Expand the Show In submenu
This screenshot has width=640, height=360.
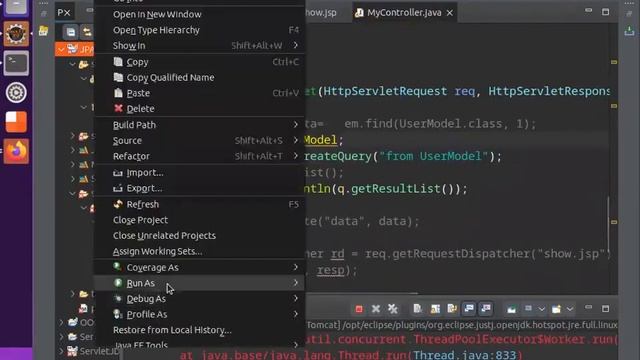pyautogui.click(x=200, y=46)
